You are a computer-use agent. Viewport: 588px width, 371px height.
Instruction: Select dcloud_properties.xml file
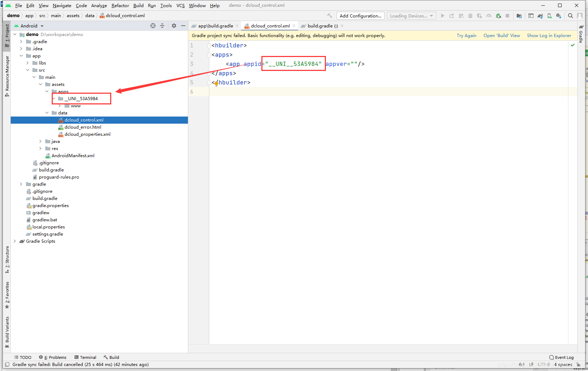click(x=87, y=134)
